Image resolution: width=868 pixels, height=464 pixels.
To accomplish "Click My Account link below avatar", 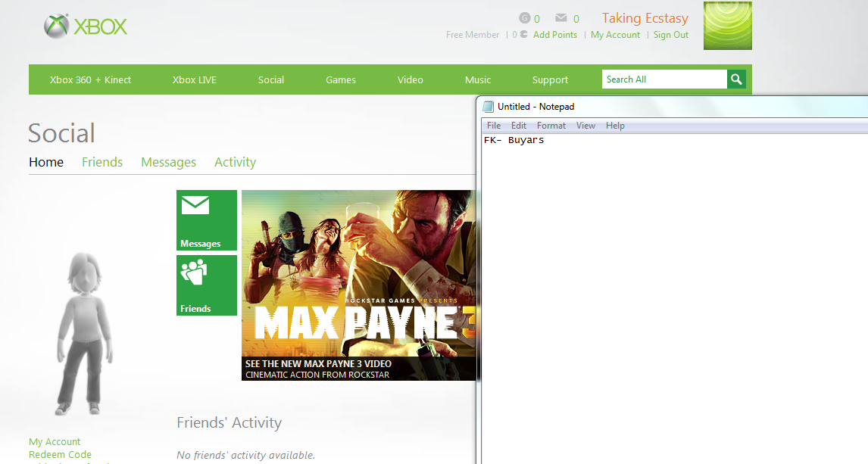I will pyautogui.click(x=55, y=442).
